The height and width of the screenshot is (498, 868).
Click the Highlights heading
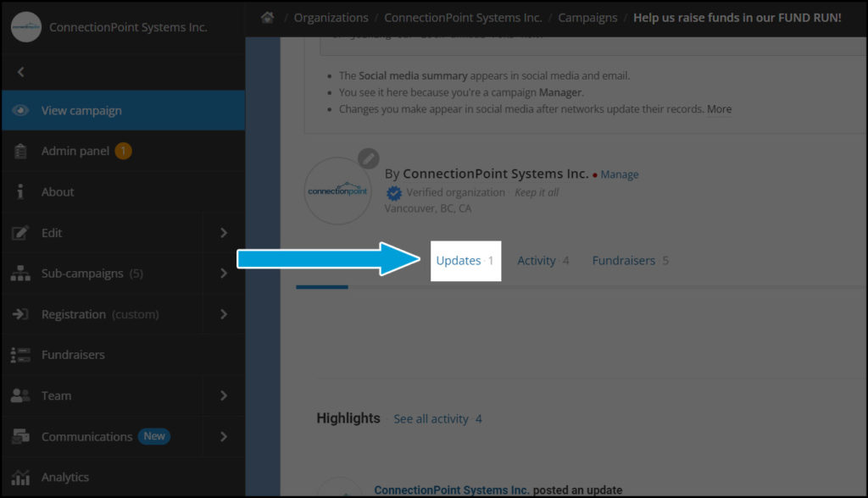348,418
